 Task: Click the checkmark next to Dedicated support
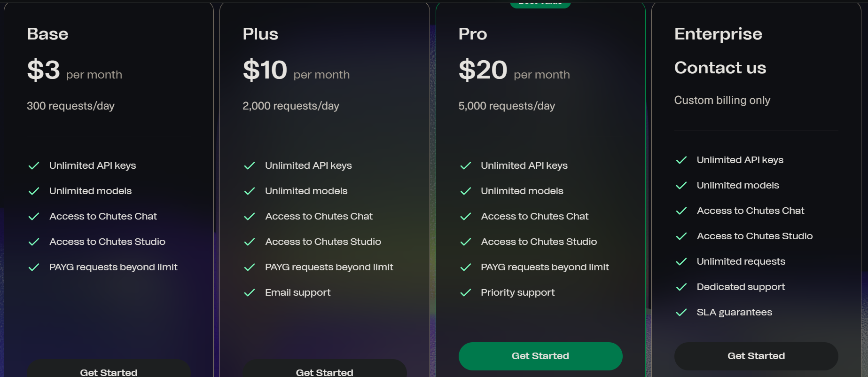[x=681, y=287]
